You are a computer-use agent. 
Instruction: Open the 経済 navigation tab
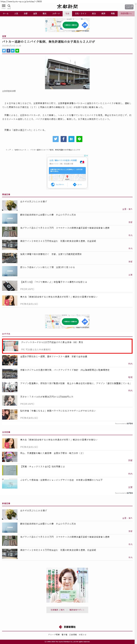(x=103, y=14)
